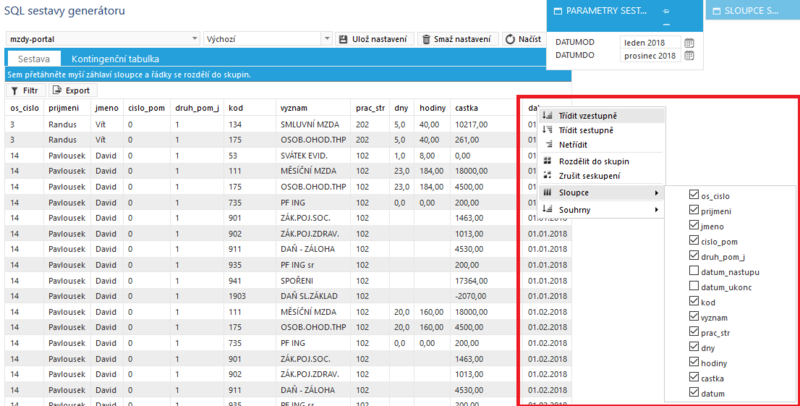
Task: Select the SMLUVNÍ MZDA cell
Action: (313, 124)
